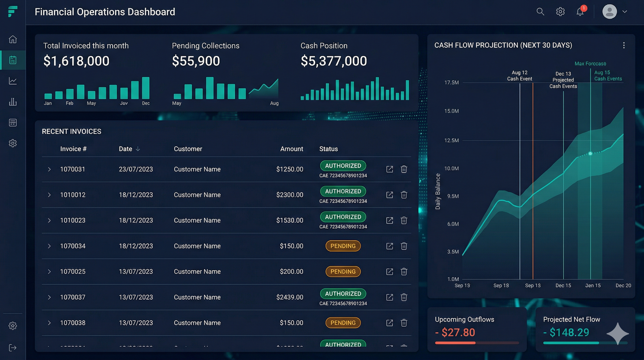This screenshot has height=360, width=644.
Task: Click the Date column sort arrow
Action: (138, 148)
